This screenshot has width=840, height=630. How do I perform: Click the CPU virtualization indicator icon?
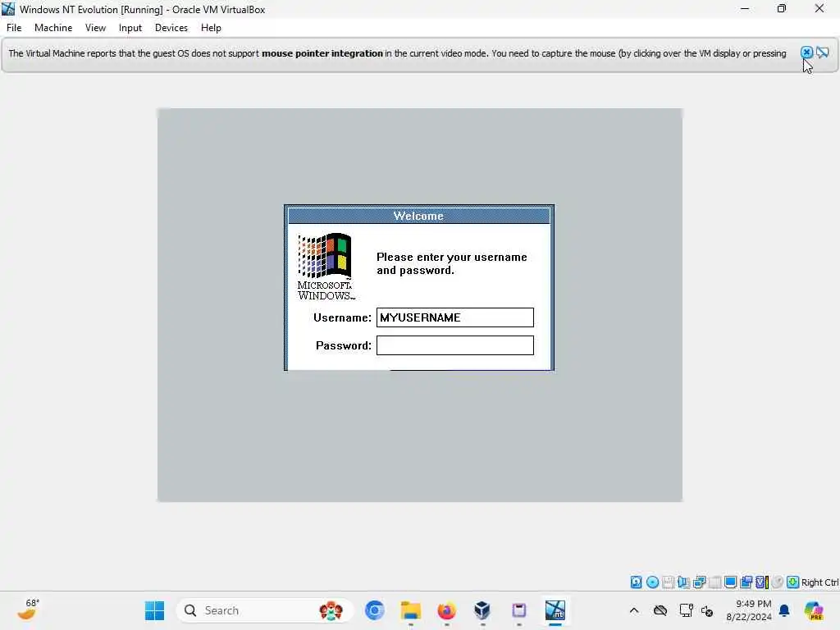coord(762,582)
